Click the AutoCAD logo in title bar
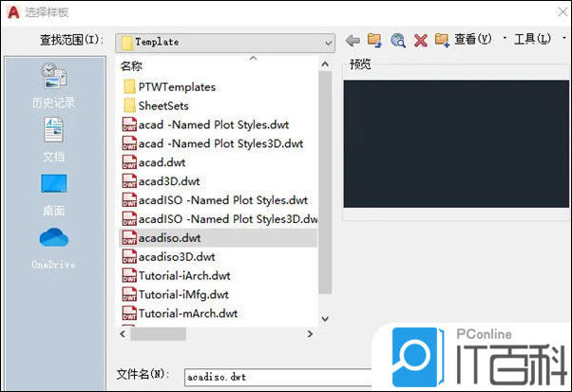This screenshot has width=572, height=392. (x=13, y=12)
